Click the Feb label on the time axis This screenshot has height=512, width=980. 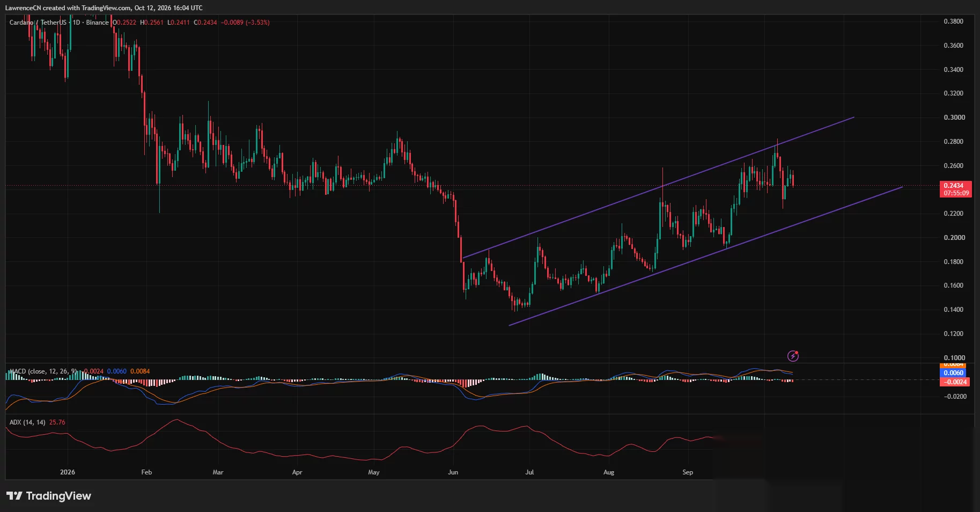[146, 472]
